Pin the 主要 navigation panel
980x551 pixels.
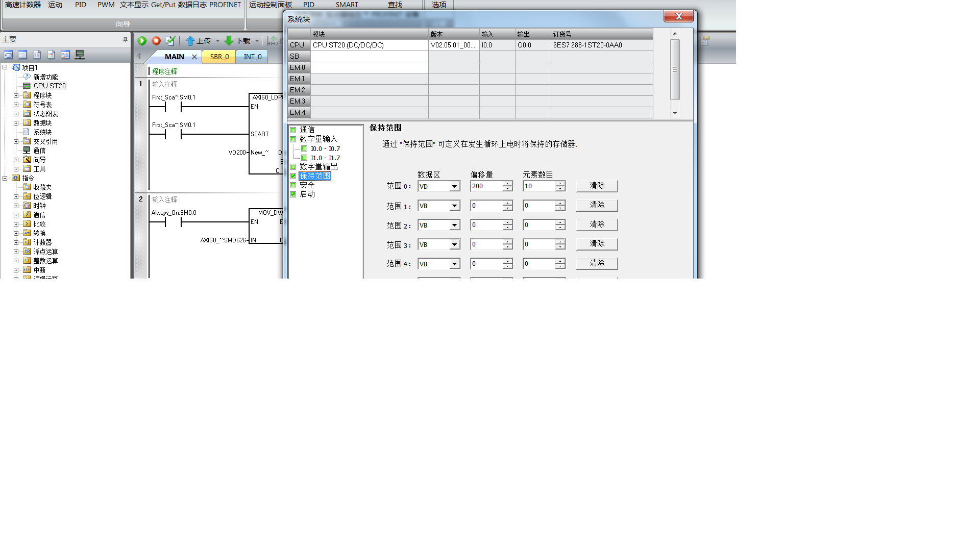(125, 39)
